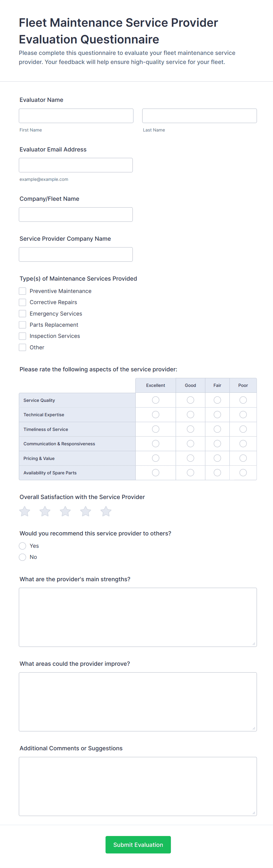Image resolution: width=273 pixels, height=868 pixels.
Task: Mark Technical Expertise as Good
Action: [x=191, y=414]
